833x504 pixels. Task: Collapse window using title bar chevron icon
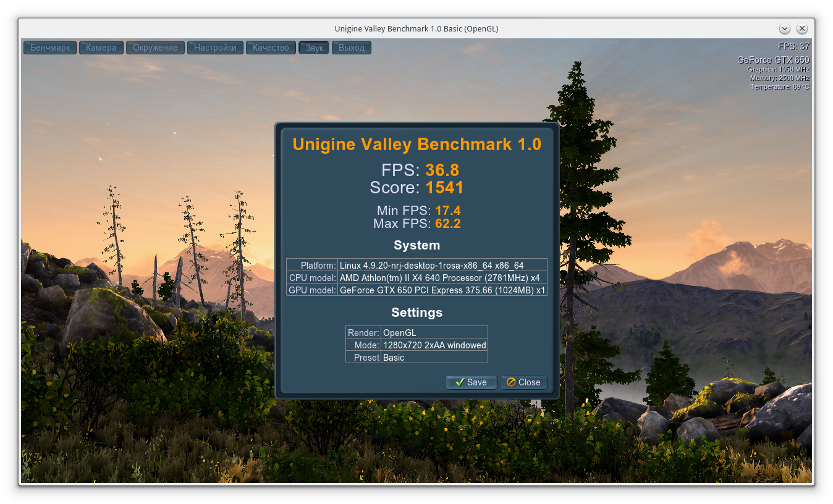(x=785, y=28)
